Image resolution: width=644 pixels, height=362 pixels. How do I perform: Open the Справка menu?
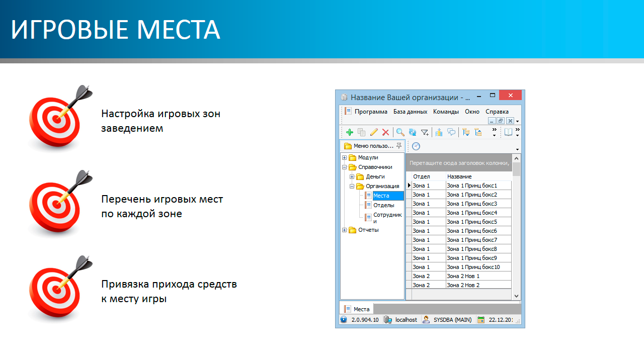(497, 112)
